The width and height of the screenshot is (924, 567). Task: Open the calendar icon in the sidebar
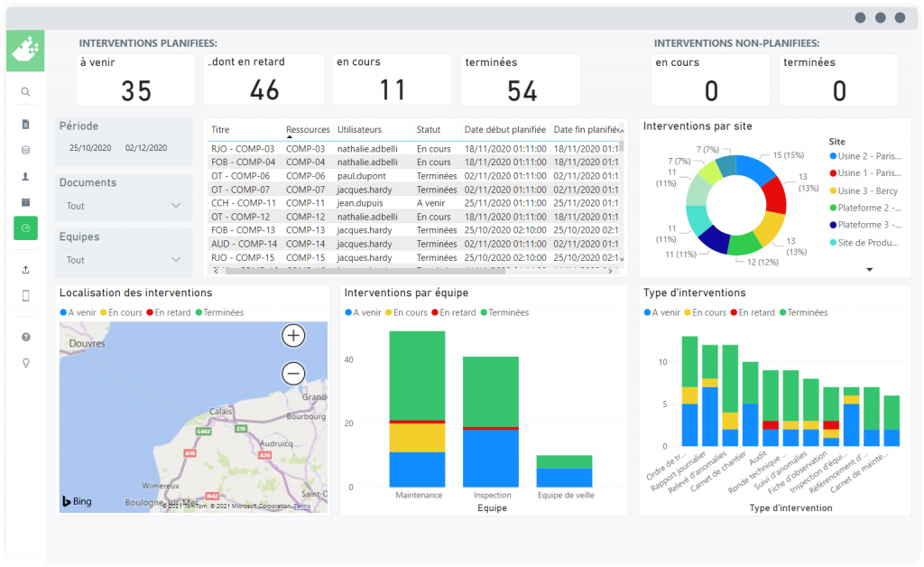pos(25,202)
